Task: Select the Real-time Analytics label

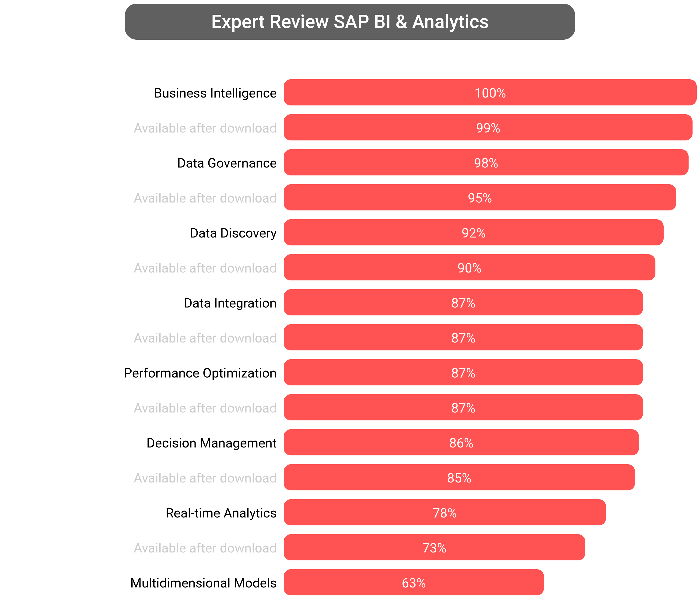Action: [x=221, y=513]
